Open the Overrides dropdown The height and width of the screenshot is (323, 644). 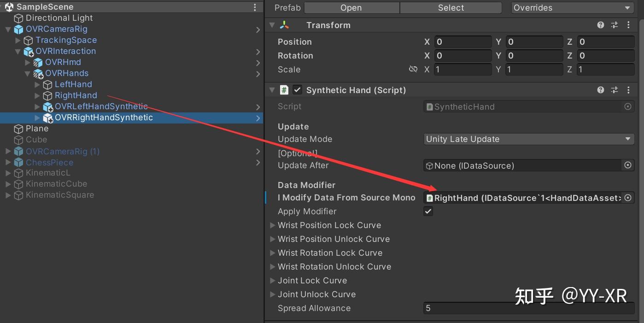pos(572,7)
